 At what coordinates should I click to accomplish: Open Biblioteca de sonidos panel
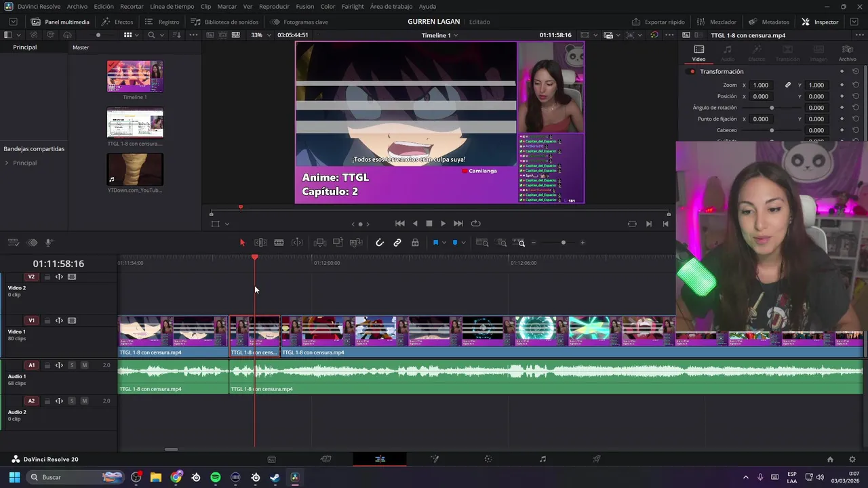224,22
